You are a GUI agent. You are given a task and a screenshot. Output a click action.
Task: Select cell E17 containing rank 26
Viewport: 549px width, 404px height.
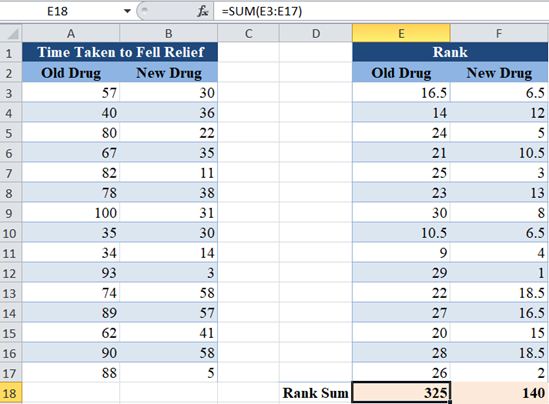(x=401, y=372)
